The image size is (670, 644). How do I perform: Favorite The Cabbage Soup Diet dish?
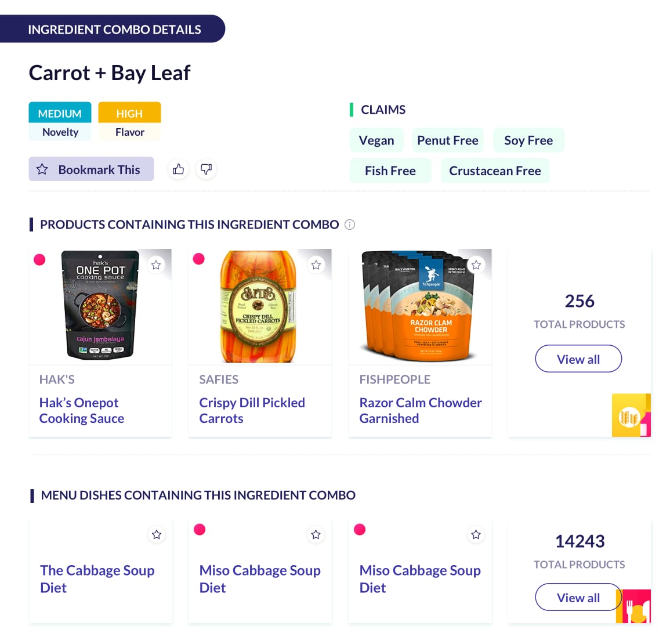(x=157, y=535)
